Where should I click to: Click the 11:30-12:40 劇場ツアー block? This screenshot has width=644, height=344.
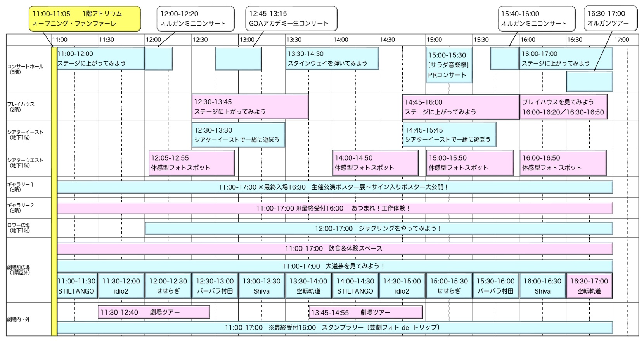tap(154, 312)
